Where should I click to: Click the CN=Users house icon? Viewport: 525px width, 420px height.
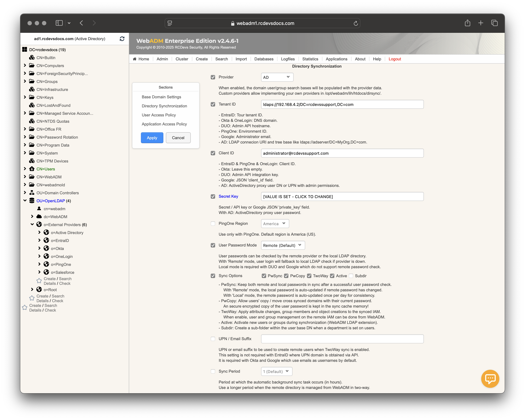[32, 169]
